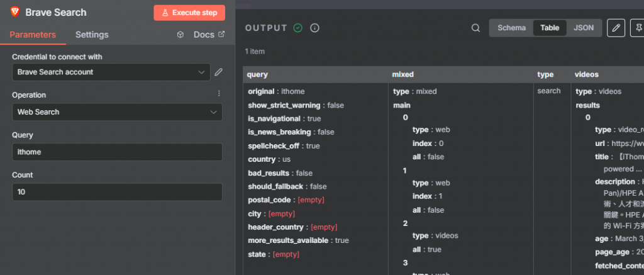Click the is_news_breaking : false entry

coord(291,132)
